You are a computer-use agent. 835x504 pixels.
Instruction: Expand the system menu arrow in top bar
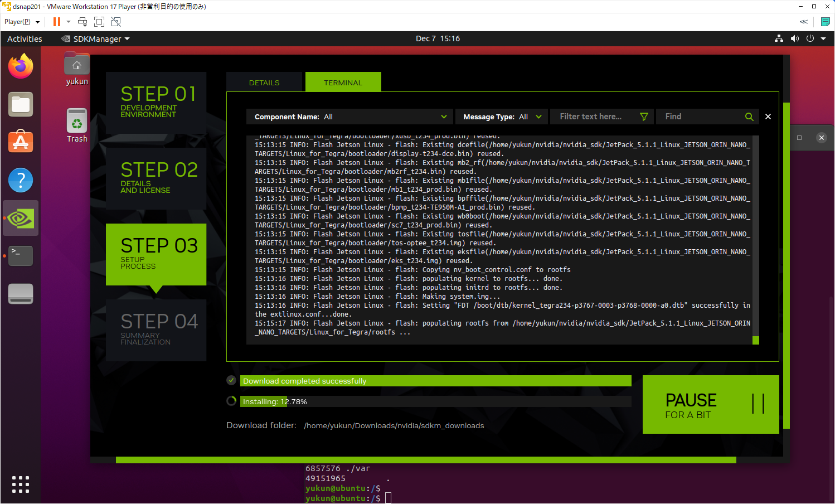click(823, 38)
